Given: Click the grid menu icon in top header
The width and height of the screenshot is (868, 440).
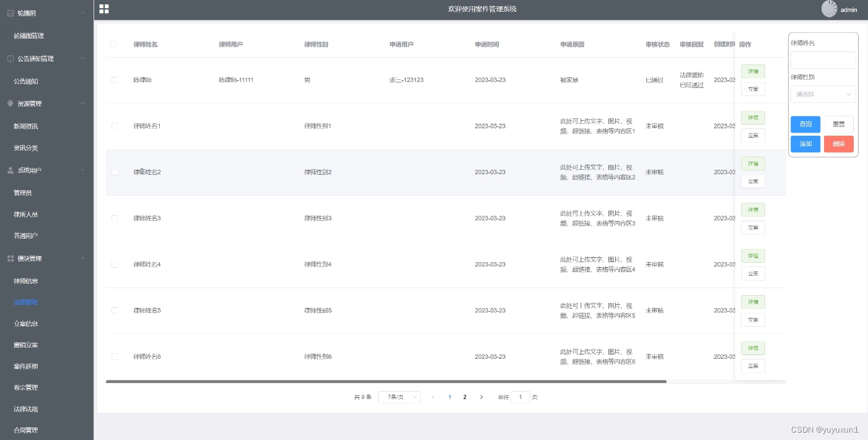Looking at the screenshot, I should click(104, 9).
